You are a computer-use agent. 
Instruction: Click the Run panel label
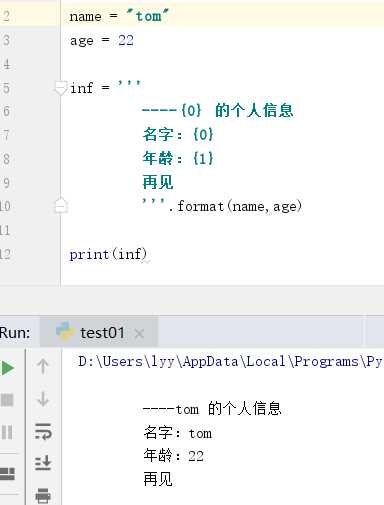(x=15, y=333)
